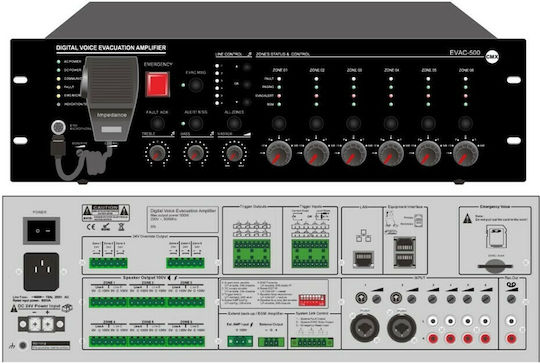Click the DC 24V power input terminals

pyautogui.click(x=41, y=324)
